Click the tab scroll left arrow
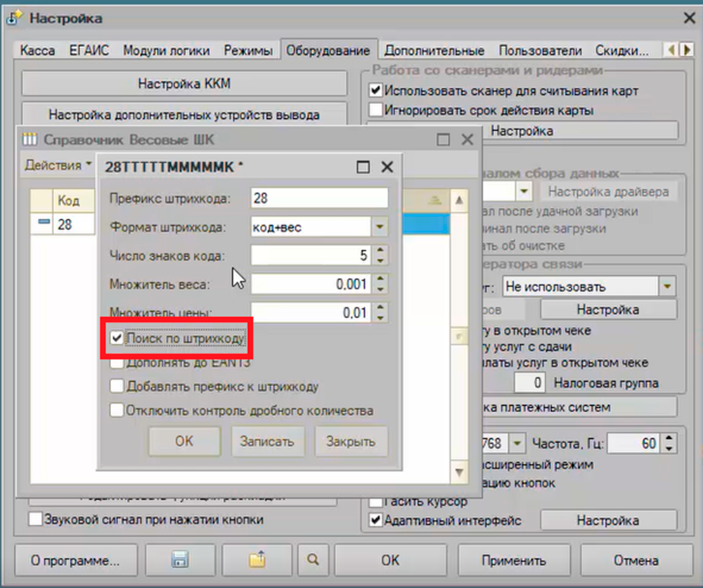Image resolution: width=703 pixels, height=588 pixels. pos(671,50)
